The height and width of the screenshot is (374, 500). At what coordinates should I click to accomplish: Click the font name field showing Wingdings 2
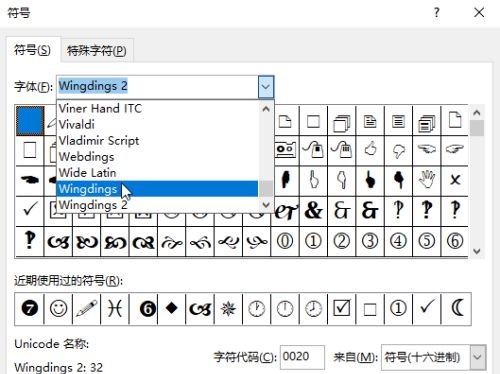(x=157, y=87)
